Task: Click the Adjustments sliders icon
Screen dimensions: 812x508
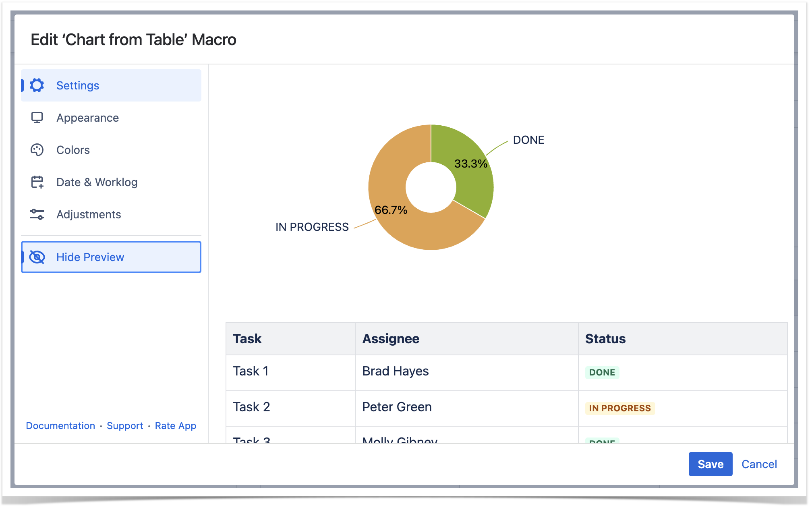Action: click(x=37, y=214)
